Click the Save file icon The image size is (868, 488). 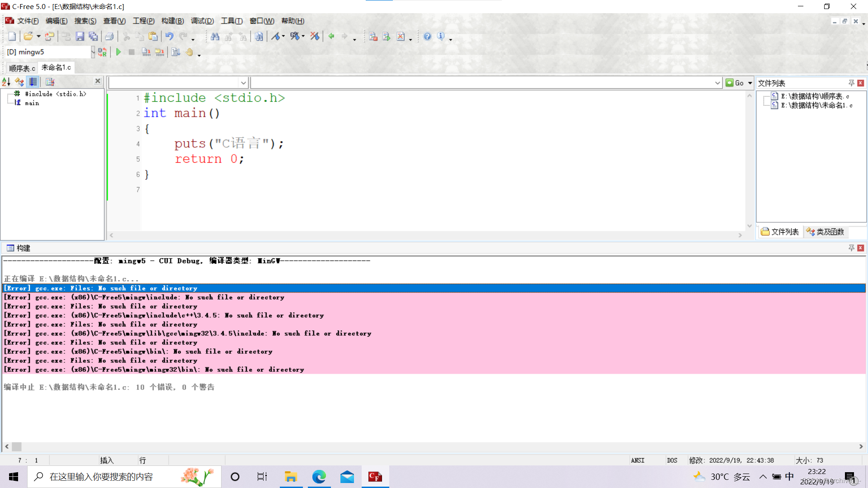point(80,37)
